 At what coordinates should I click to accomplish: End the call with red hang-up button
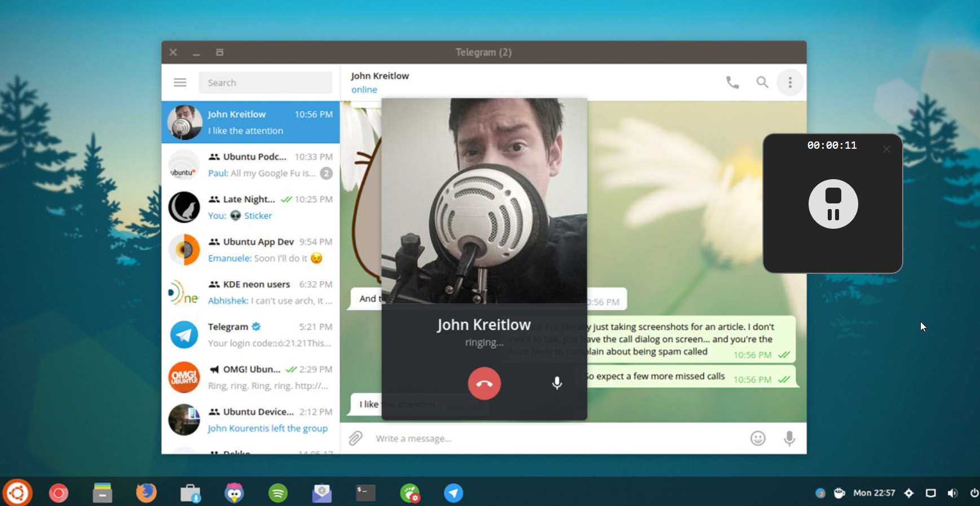[484, 383]
